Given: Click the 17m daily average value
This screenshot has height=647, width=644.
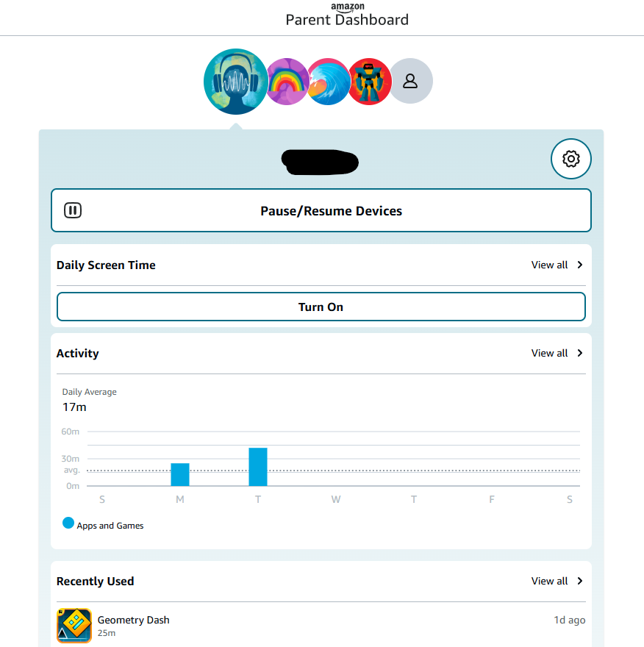Looking at the screenshot, I should [74, 407].
